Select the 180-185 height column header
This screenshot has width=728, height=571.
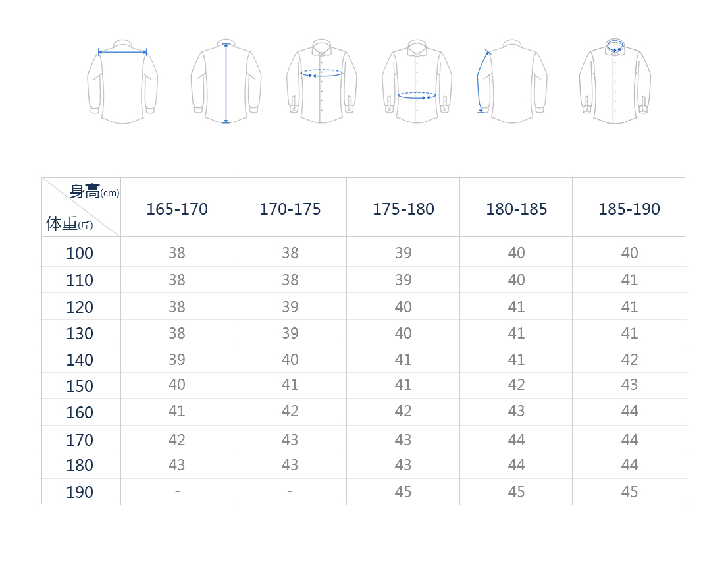click(x=517, y=209)
